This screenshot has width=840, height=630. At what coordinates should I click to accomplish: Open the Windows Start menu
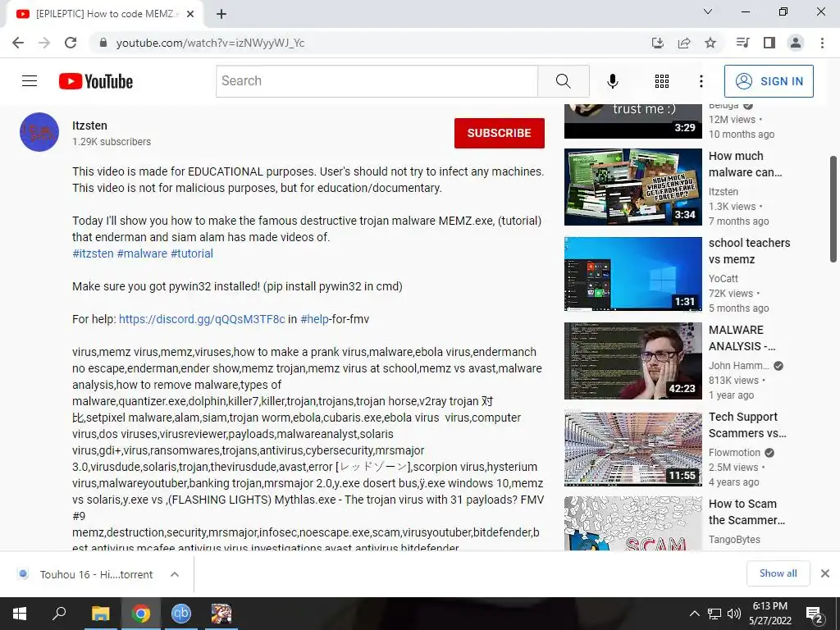[20, 614]
